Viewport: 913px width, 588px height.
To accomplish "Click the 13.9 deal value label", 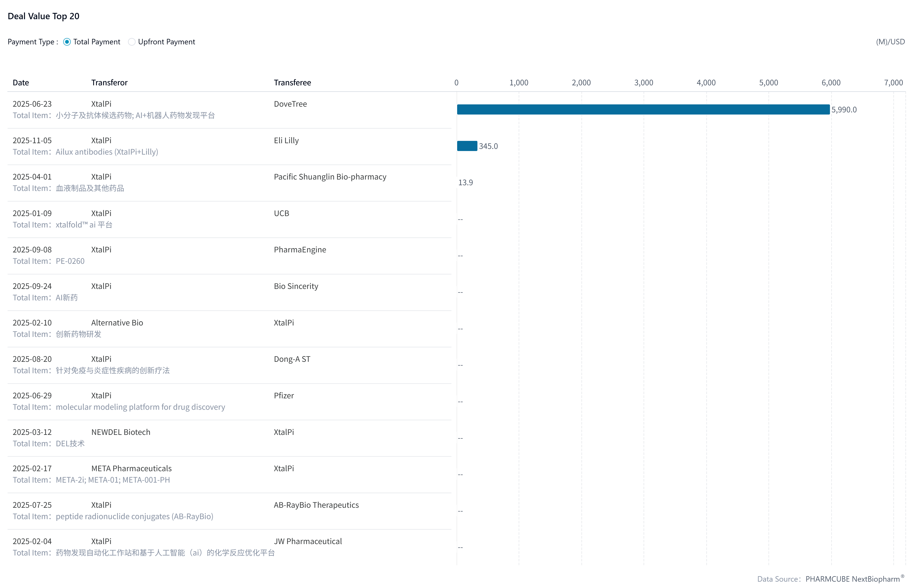I will tap(465, 182).
